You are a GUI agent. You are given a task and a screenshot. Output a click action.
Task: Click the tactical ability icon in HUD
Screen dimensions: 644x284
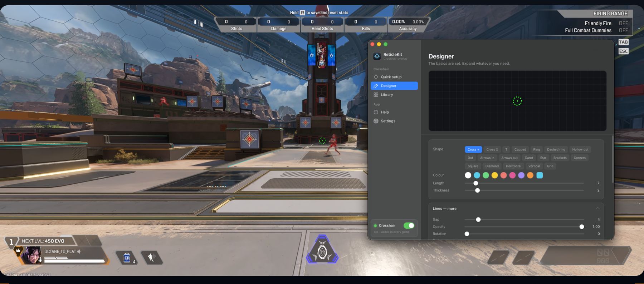(152, 258)
